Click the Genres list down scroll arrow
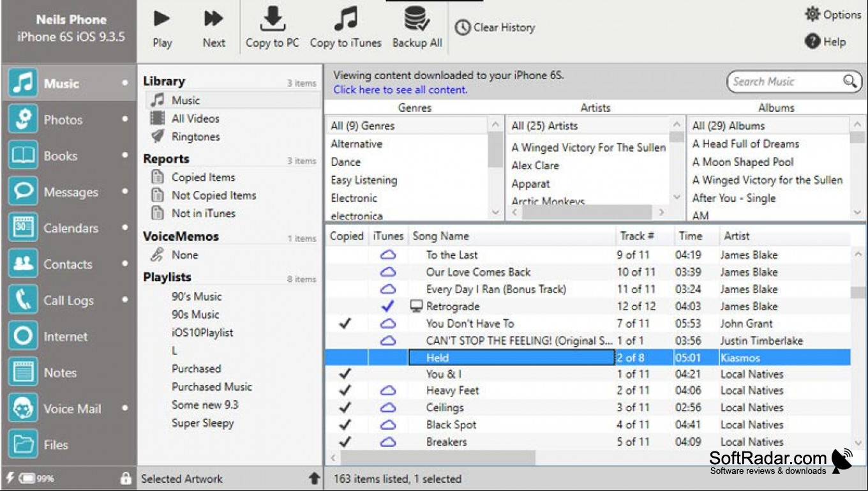 pos(495,212)
